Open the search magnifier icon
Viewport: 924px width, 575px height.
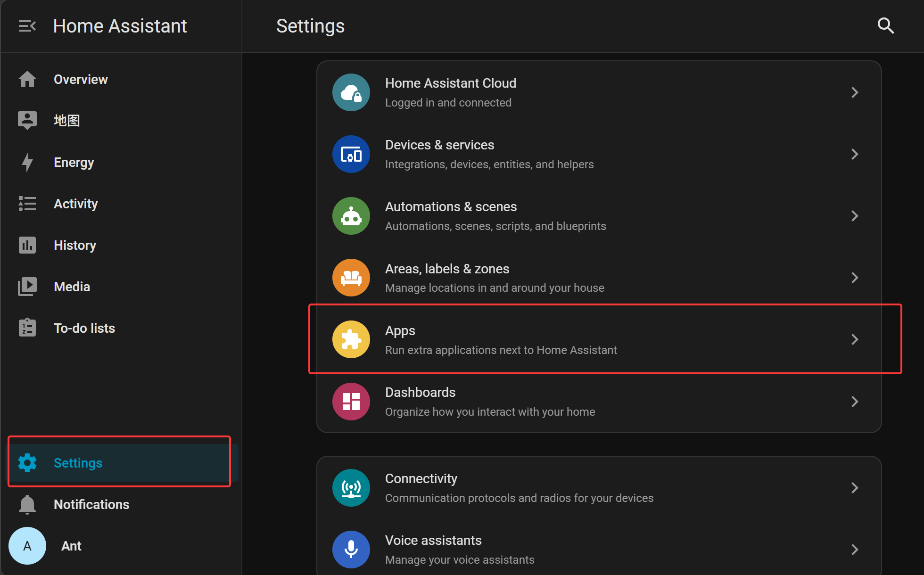886,26
